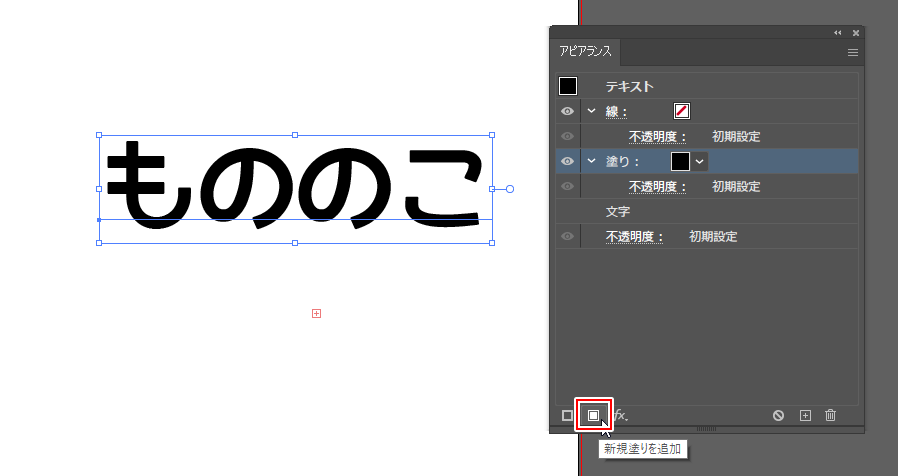Open the fx Add New Effect menu
The width and height of the screenshot is (898, 476).
pyautogui.click(x=620, y=415)
